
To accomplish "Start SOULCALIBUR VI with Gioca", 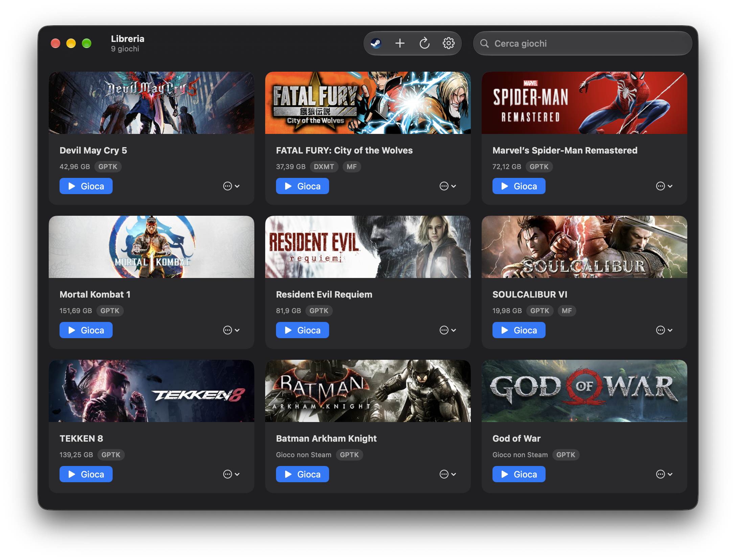I will [519, 330].
